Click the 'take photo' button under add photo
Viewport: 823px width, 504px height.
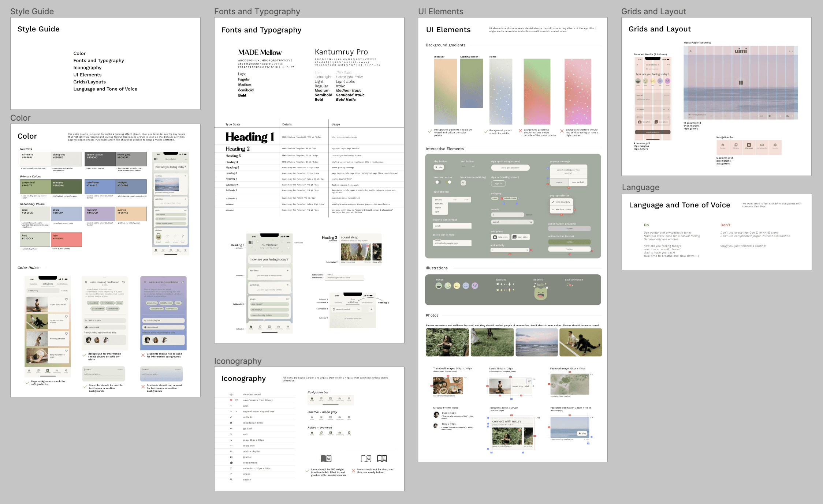coord(500,237)
